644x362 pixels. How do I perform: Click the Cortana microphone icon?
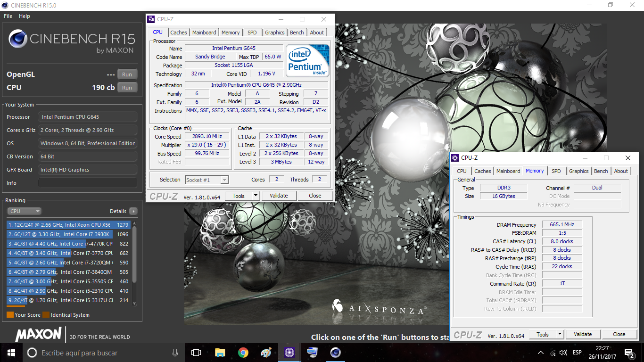pos(175,353)
